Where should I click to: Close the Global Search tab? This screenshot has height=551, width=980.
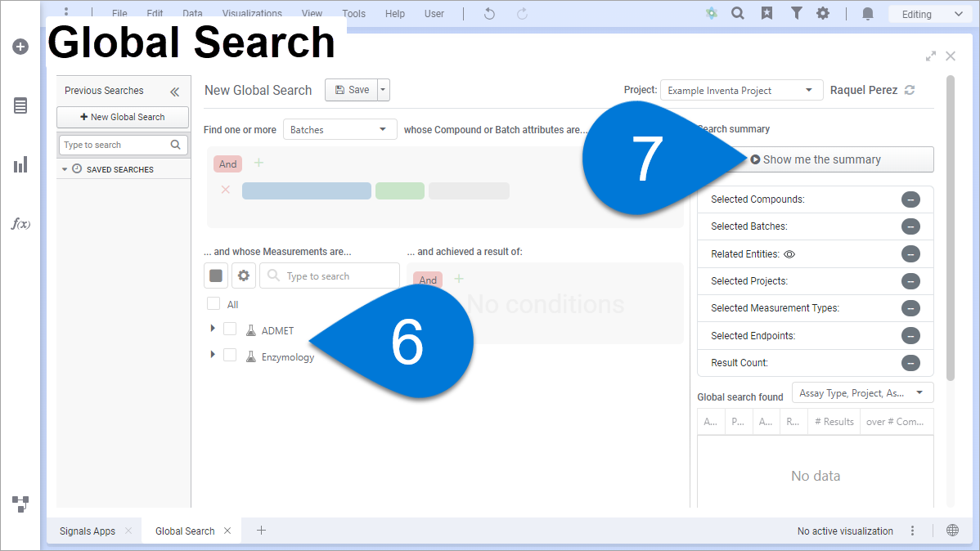point(227,531)
